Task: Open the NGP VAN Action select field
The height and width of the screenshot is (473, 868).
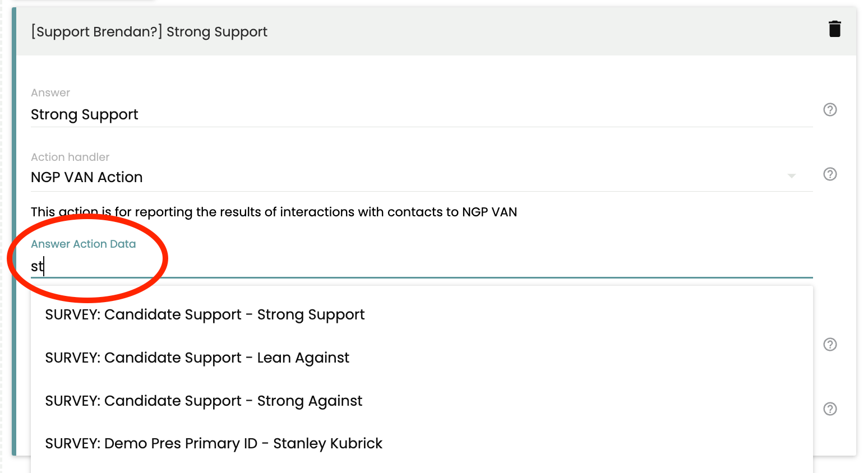Action: coord(393,177)
